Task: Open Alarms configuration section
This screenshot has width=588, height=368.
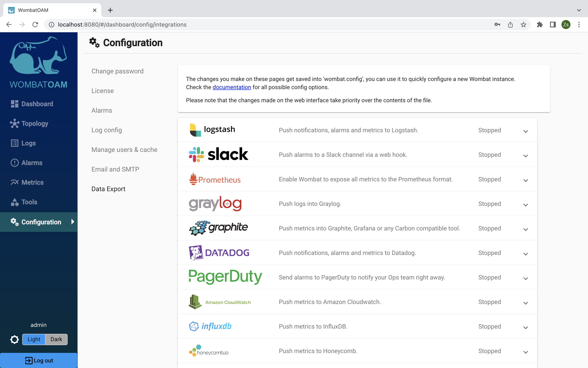Action: [x=101, y=110]
